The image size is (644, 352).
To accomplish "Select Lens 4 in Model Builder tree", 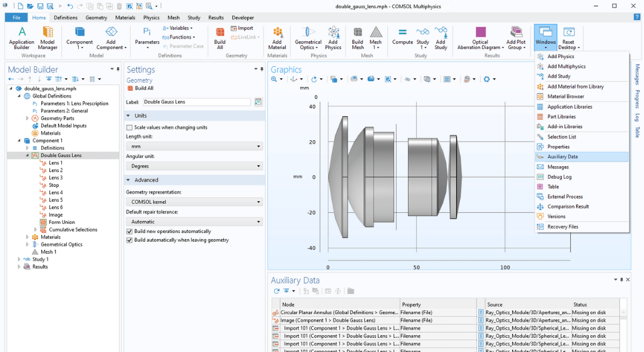I will pyautogui.click(x=55, y=192).
